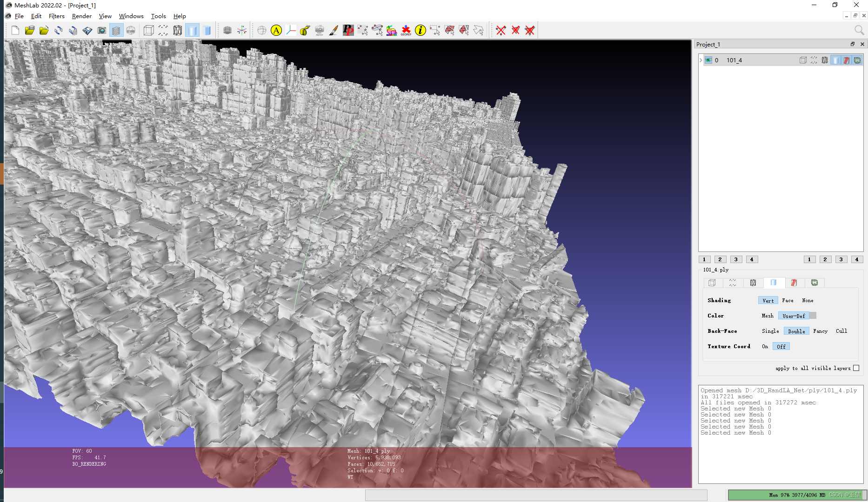Create a new empty project
The width and height of the screenshot is (868, 502).
tap(15, 31)
